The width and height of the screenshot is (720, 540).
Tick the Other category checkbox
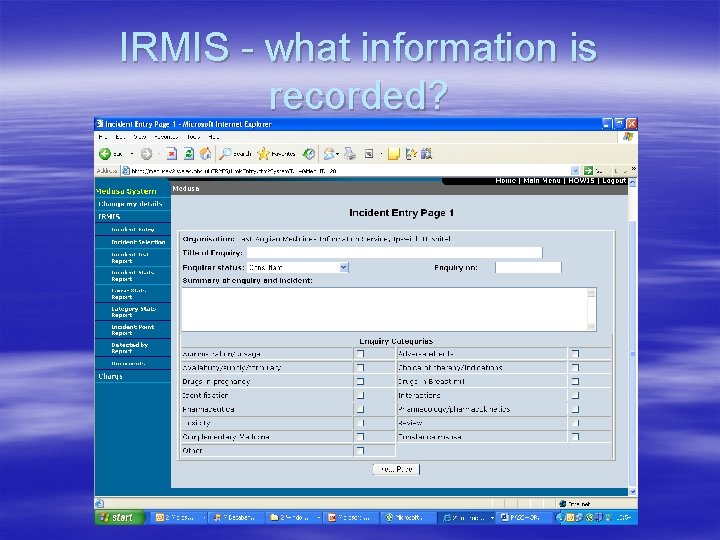(x=360, y=450)
